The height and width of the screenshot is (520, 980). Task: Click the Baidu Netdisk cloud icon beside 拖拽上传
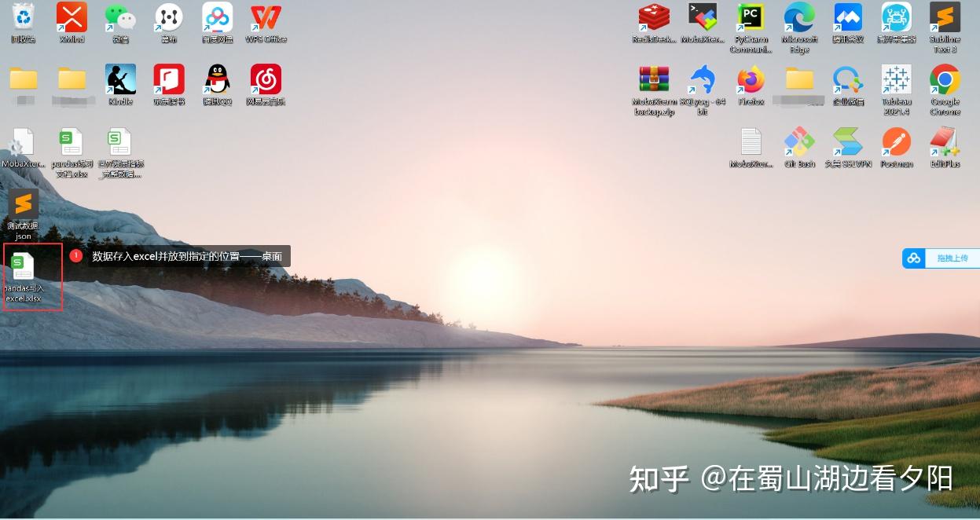(x=913, y=258)
